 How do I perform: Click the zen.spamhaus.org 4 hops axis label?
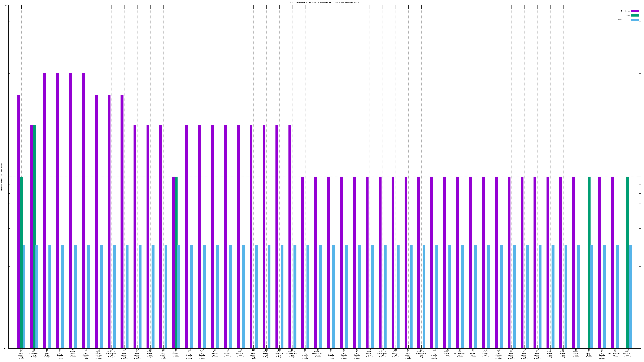pos(34,353)
